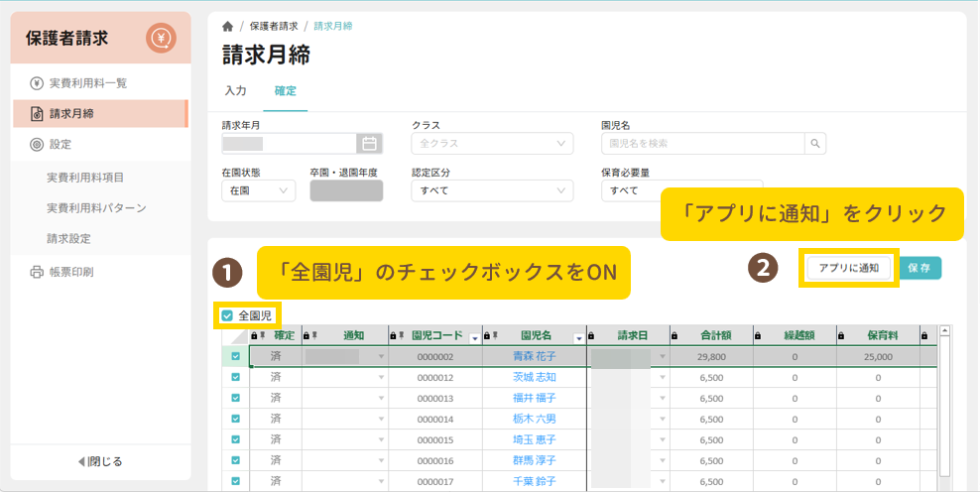Click the home icon in breadcrumb
The height and width of the screenshot is (492, 980).
(x=228, y=26)
